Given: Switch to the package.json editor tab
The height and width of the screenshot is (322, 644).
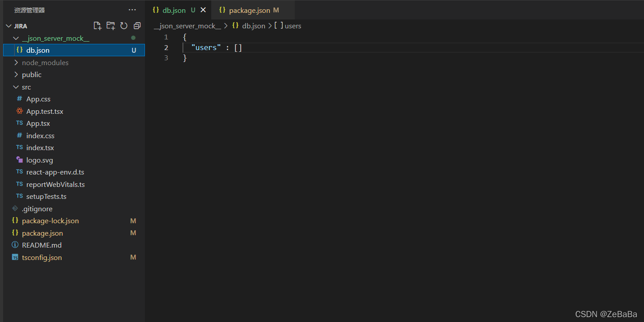Looking at the screenshot, I should 253,10.
